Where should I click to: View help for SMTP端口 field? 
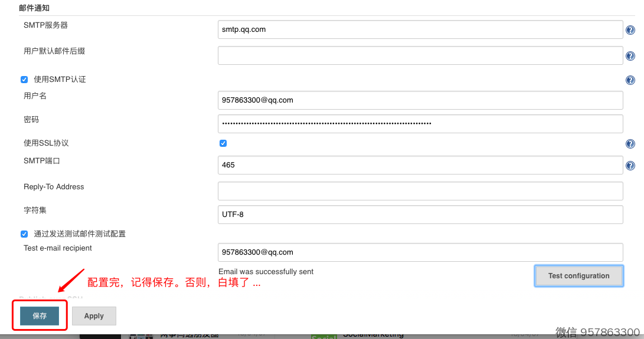630,166
